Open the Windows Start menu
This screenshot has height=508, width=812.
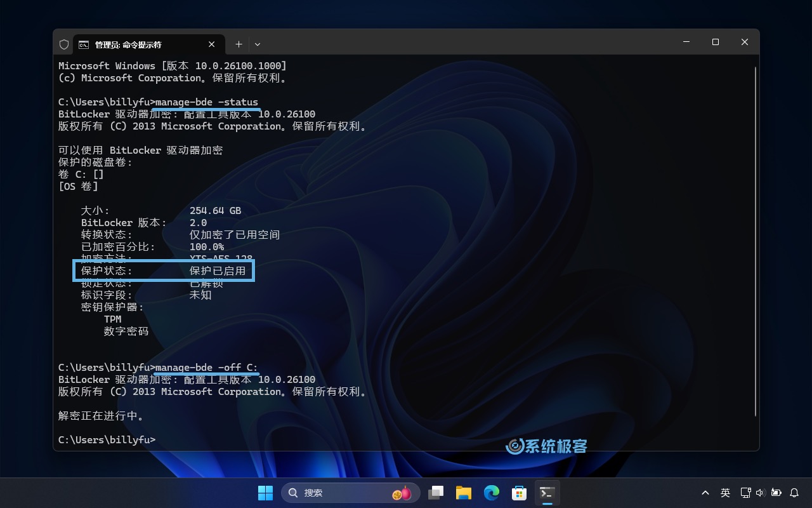pyautogui.click(x=265, y=493)
